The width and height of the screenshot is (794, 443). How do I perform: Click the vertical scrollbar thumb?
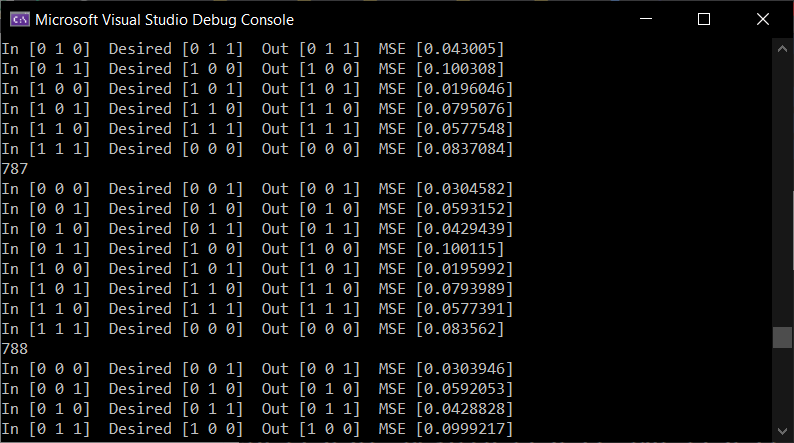(782, 338)
